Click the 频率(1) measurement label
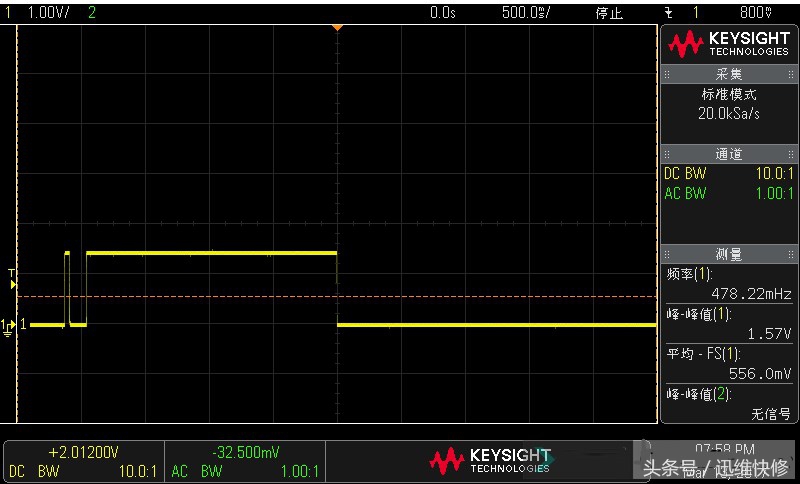 (689, 274)
